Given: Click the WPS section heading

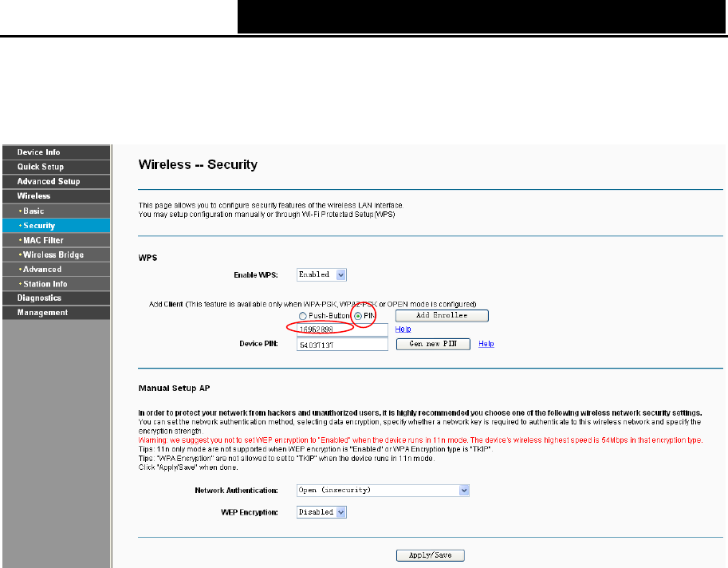Looking at the screenshot, I should [x=148, y=258].
